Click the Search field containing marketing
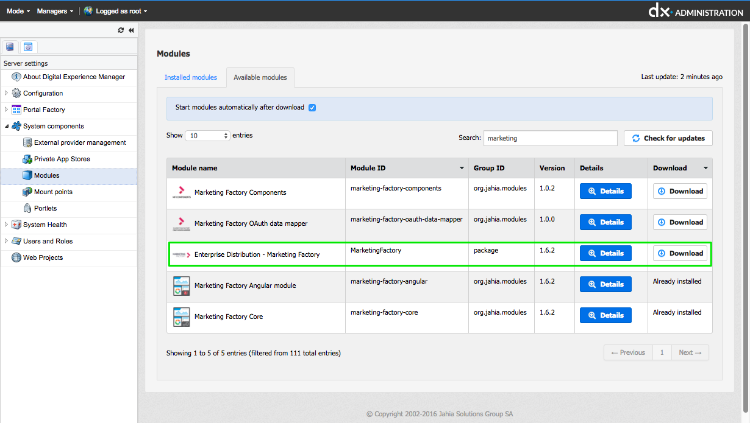This screenshot has width=750, height=423. pyautogui.click(x=551, y=138)
